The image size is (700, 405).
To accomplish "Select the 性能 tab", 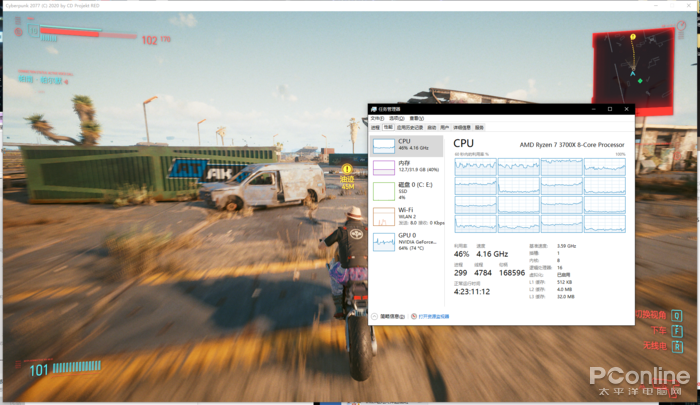I will click(388, 127).
